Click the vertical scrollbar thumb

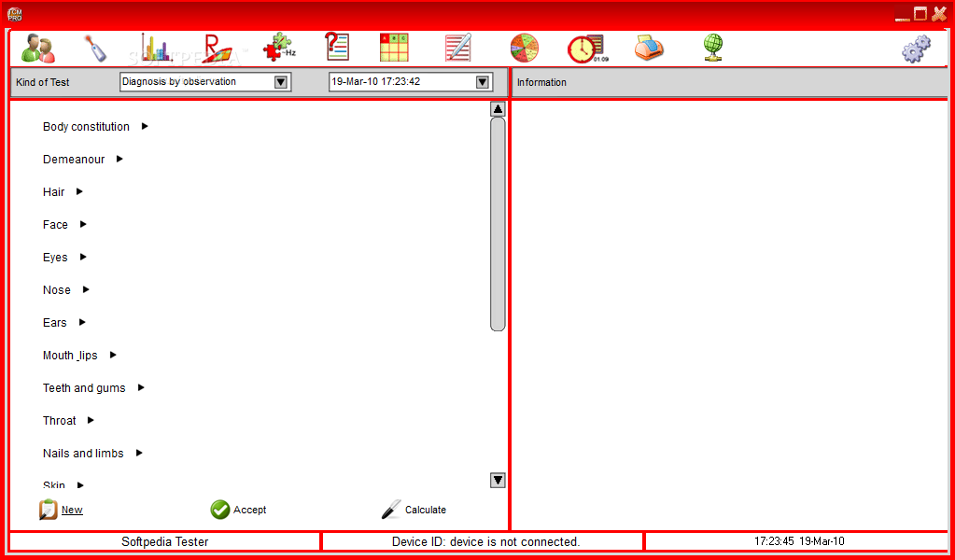tap(498, 224)
